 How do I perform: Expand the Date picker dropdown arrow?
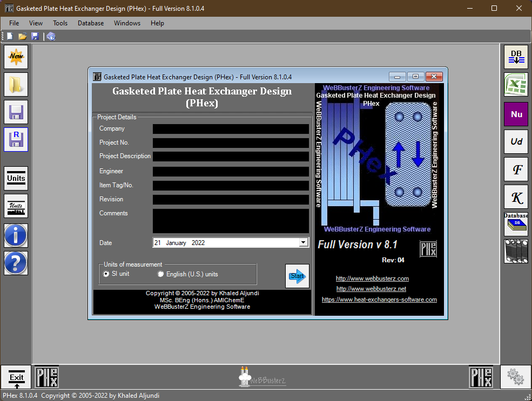(x=304, y=242)
